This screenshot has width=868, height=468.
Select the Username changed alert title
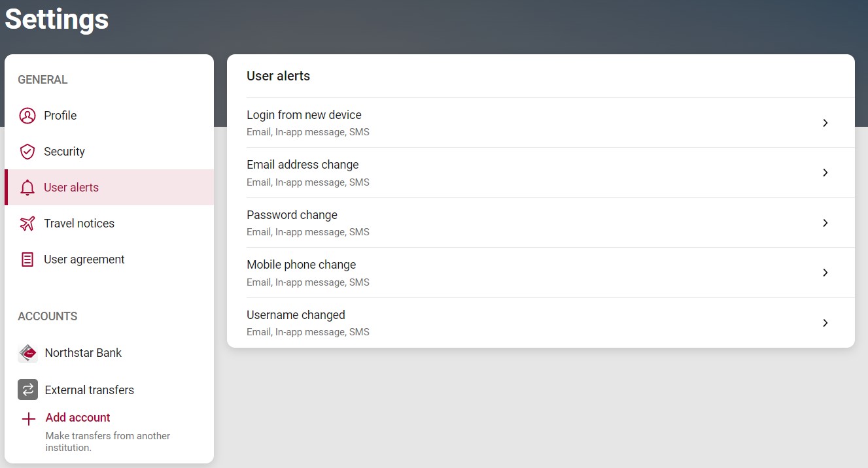(296, 315)
